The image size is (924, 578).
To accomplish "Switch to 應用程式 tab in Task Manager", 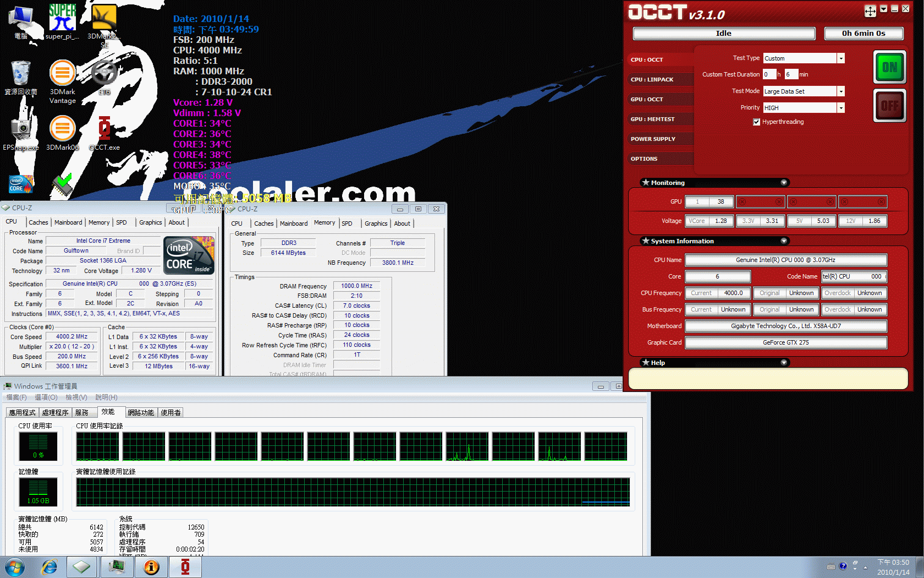I will point(22,412).
